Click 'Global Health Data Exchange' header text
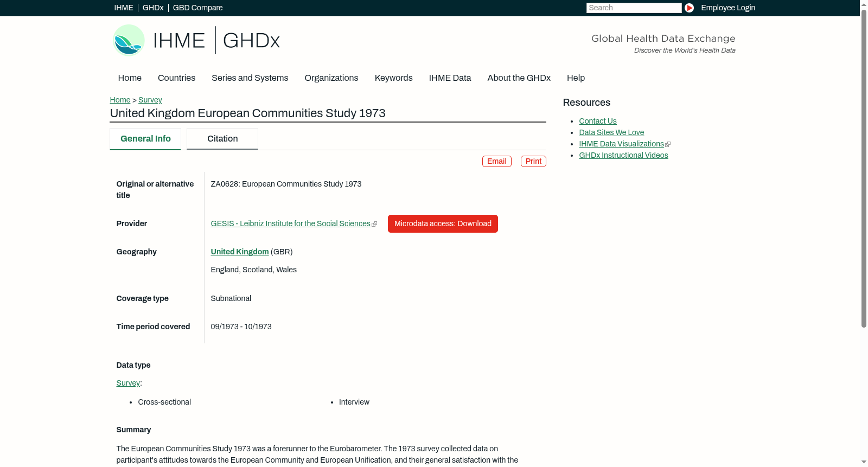Image resolution: width=868 pixels, height=467 pixels. (663, 39)
